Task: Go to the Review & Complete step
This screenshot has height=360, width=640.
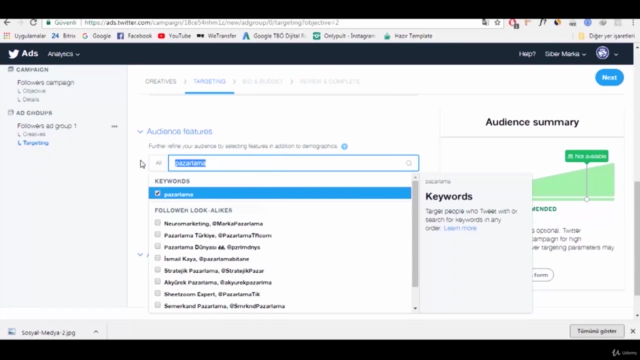Action: 330,82
